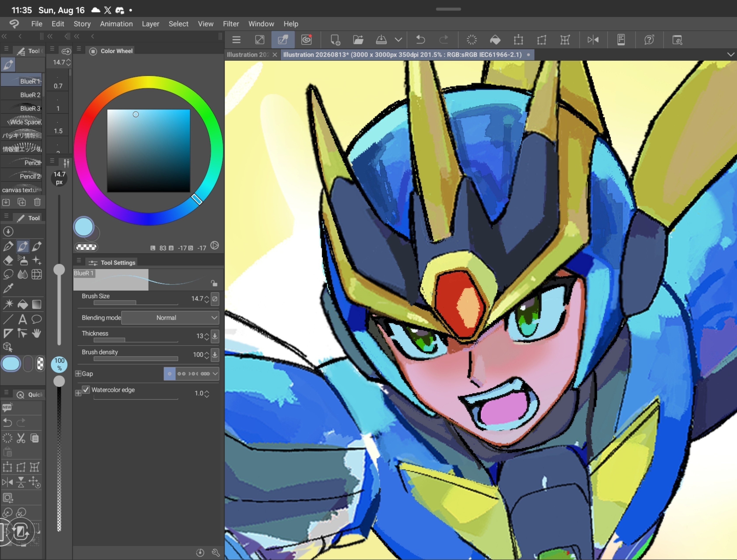Choose the Blend tool
The width and height of the screenshot is (737, 560).
(22, 274)
